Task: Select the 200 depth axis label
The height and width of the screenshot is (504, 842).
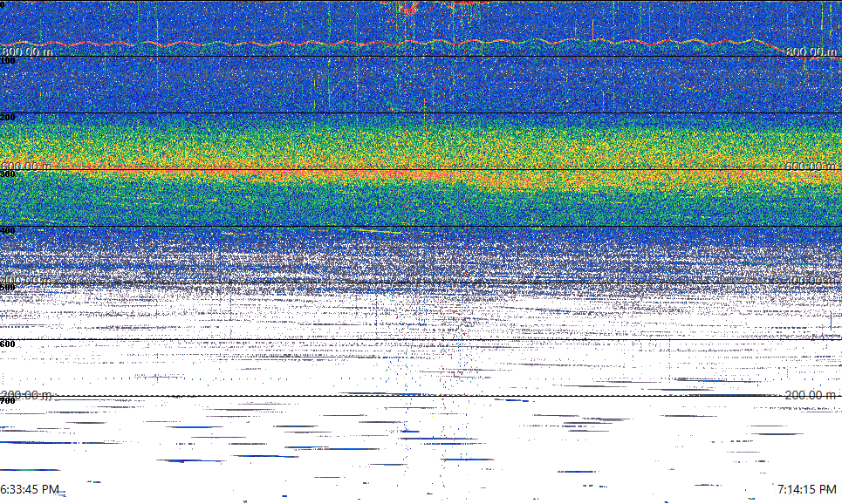Action: coord(8,118)
